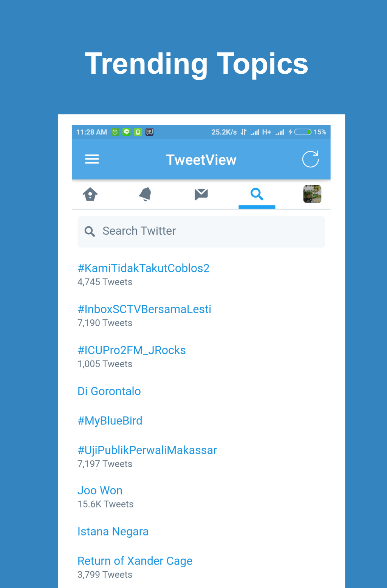Open the Joo Won trending topic
Screen dimensions: 387x588
100,491
